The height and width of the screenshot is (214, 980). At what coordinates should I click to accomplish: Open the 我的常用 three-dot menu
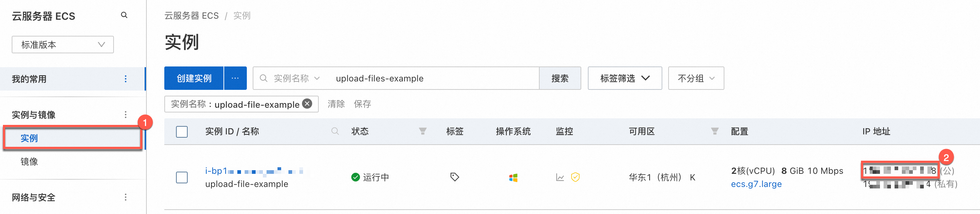[126, 79]
